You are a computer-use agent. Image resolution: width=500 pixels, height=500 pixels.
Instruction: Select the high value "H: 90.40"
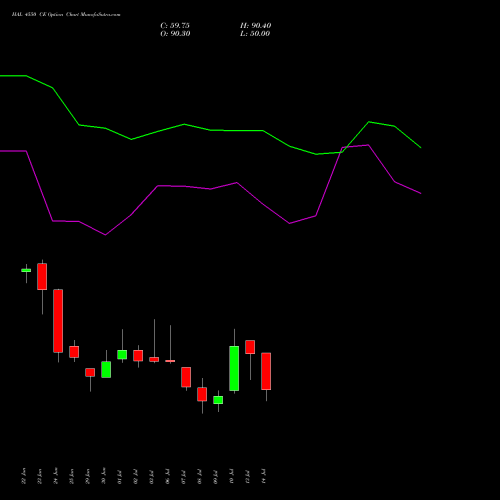[x=255, y=26]
